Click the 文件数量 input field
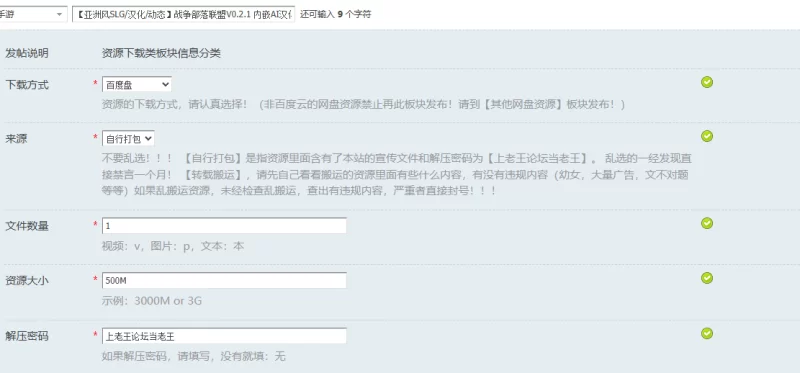Image resolution: width=800 pixels, height=373 pixels. point(224,226)
